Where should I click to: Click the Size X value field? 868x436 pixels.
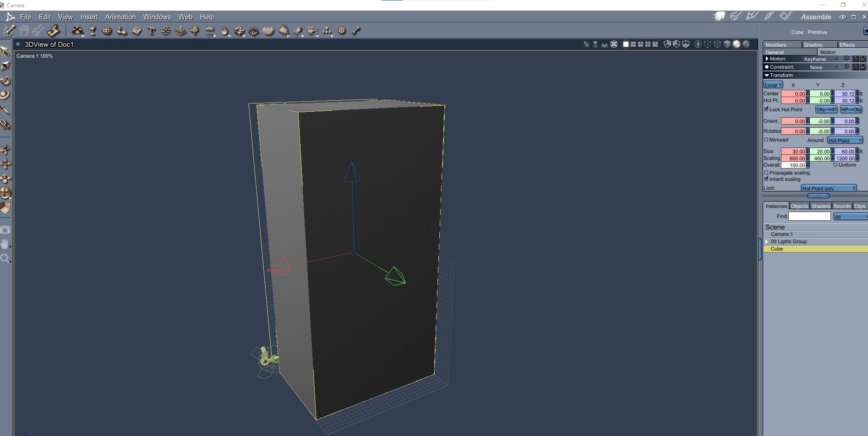point(794,152)
